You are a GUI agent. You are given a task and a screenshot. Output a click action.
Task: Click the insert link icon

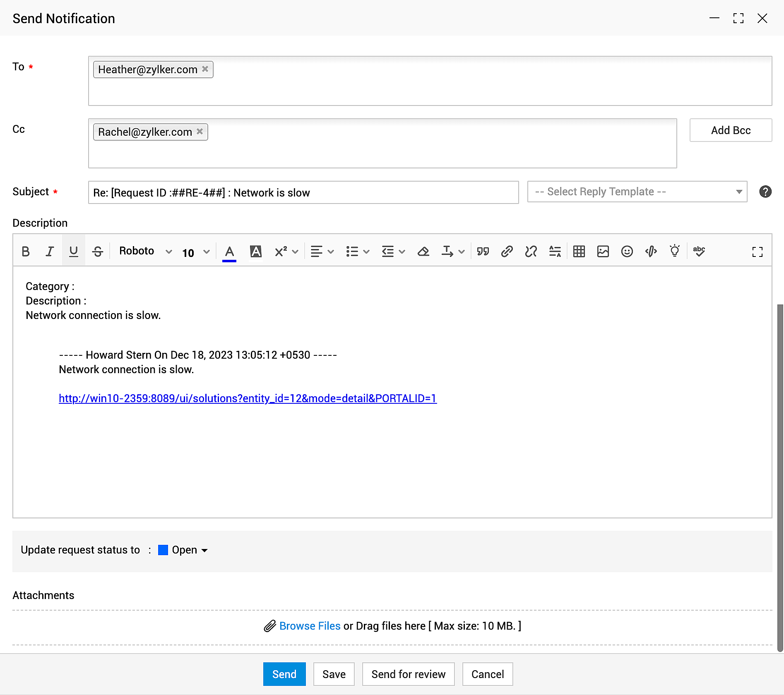tap(507, 251)
